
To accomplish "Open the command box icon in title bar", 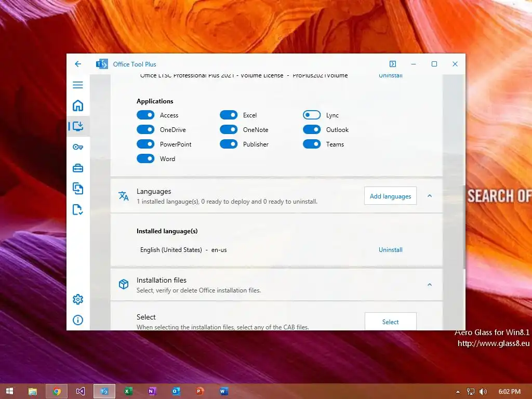I will tap(393, 64).
